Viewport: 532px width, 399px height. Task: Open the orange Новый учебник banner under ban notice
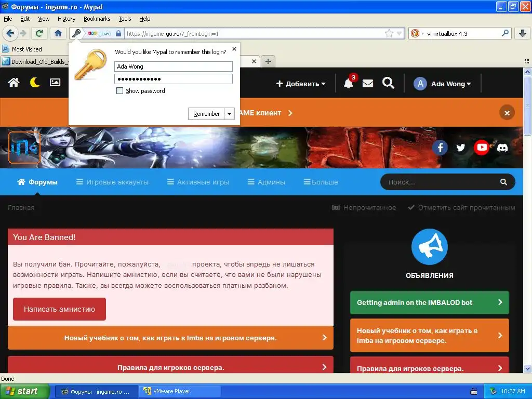pyautogui.click(x=170, y=338)
